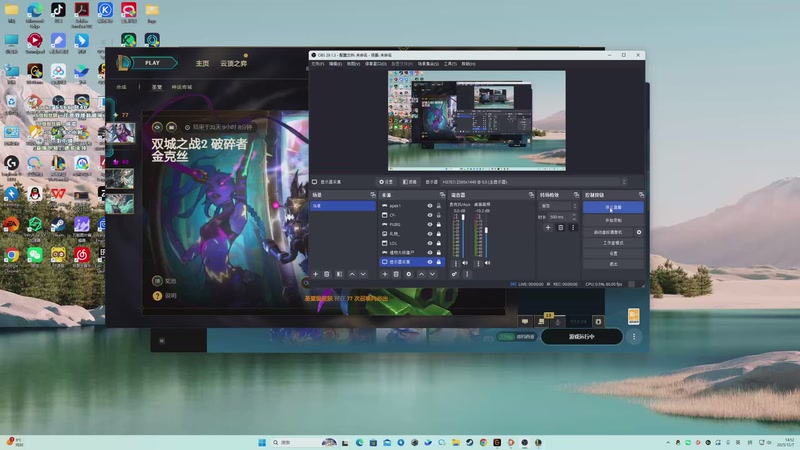Click the virtual camera button
The image size is (800, 450).
608,232
